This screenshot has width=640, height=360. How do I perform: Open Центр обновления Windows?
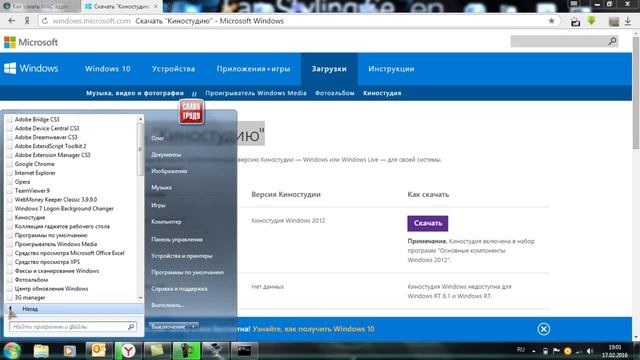[x=51, y=289]
